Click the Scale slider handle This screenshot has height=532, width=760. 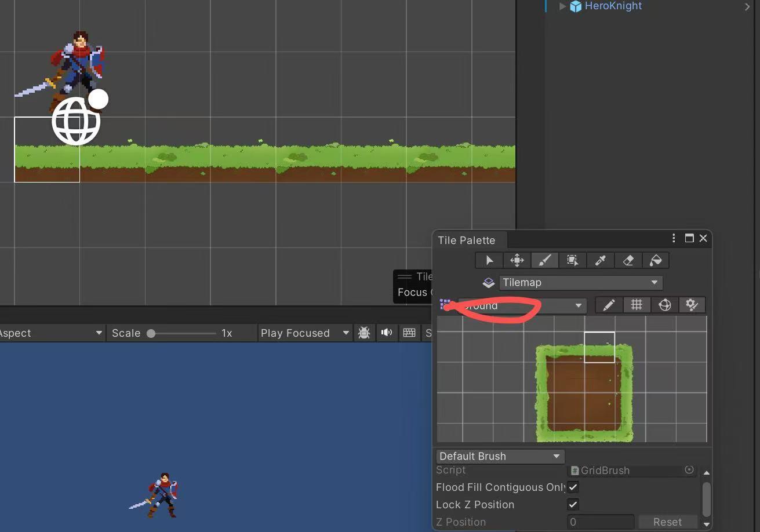point(151,333)
